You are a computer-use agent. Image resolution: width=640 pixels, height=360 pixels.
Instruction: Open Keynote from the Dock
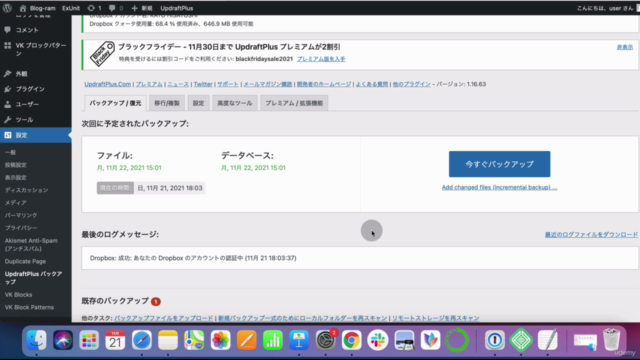click(x=299, y=340)
